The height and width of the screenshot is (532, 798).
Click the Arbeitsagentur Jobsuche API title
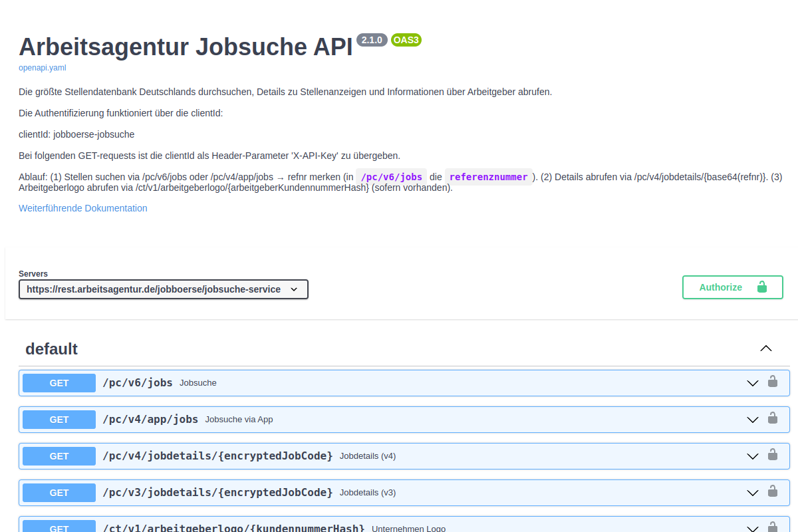click(x=186, y=47)
